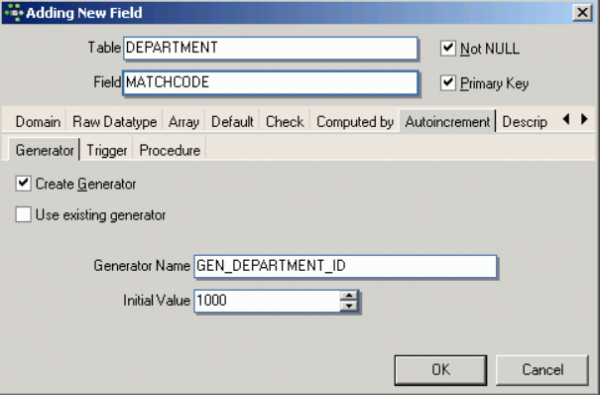
Task: Decrease Initial Value with down spinner
Action: coord(349,306)
